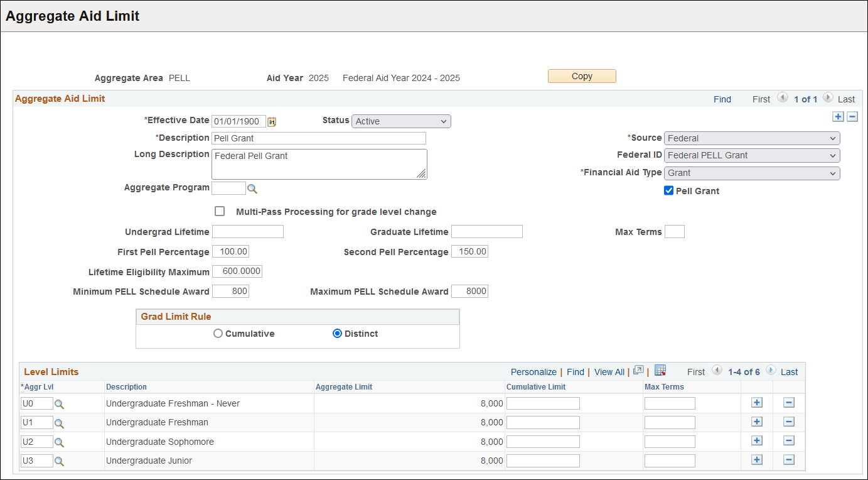
Task: Remove the Undergraduate Junior row
Action: (x=789, y=461)
